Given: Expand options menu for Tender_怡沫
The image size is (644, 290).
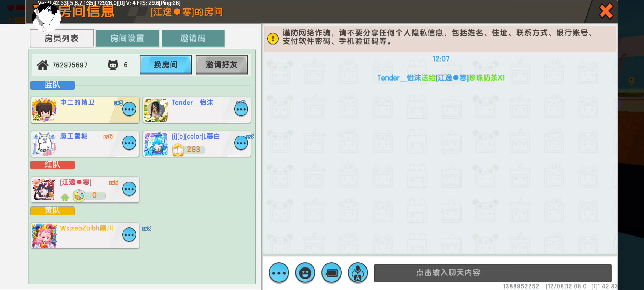Looking at the screenshot, I should (x=241, y=109).
